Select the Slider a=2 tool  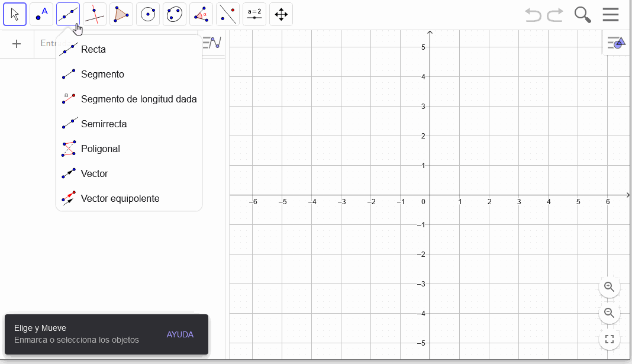[x=254, y=15]
